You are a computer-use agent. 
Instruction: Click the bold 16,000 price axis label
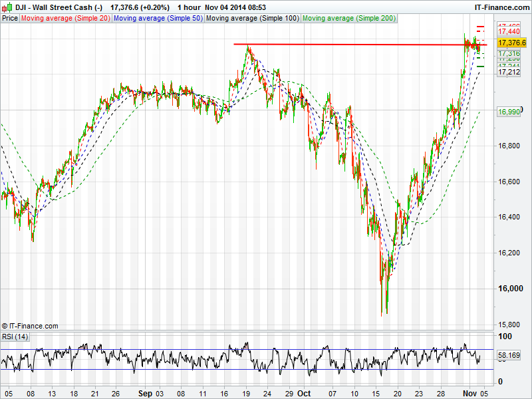pos(510,289)
